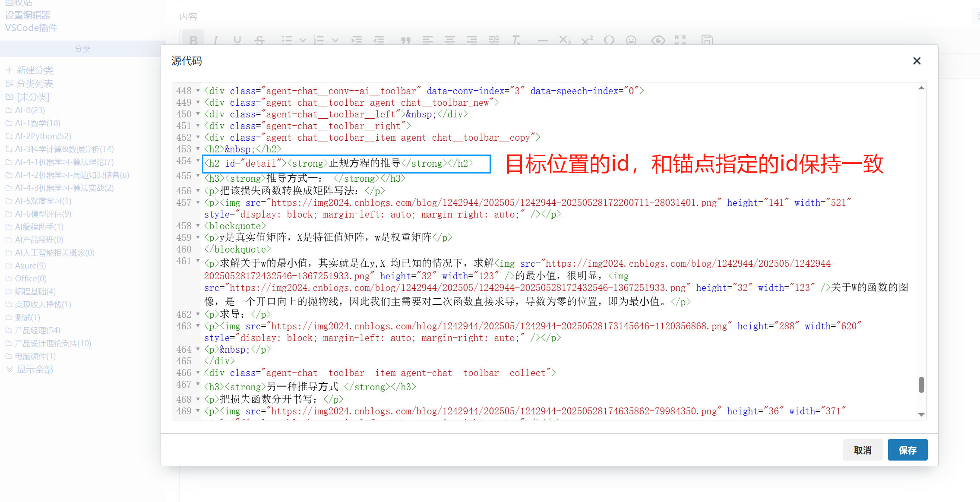Viewport: 980px width, 502px height.
Task: Click the fullscreen expand icon
Action: (x=680, y=40)
